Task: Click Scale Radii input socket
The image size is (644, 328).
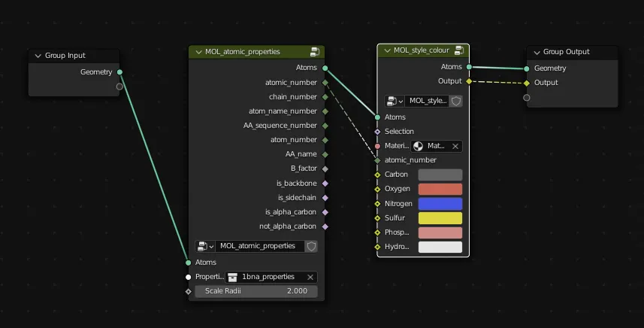Action: coord(188,291)
